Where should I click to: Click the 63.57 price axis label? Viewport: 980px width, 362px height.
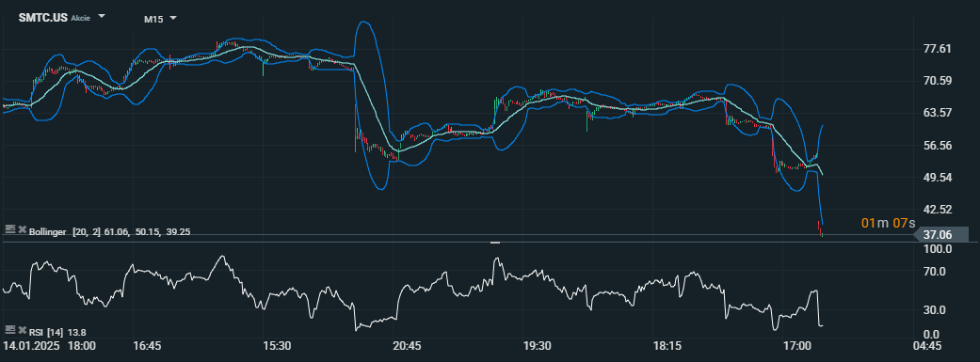(x=937, y=113)
